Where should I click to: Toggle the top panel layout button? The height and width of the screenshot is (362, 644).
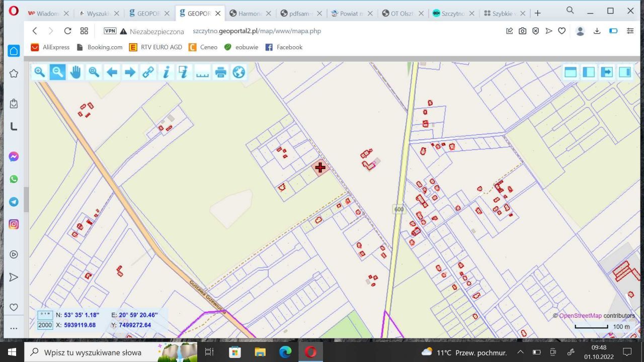tap(570, 72)
